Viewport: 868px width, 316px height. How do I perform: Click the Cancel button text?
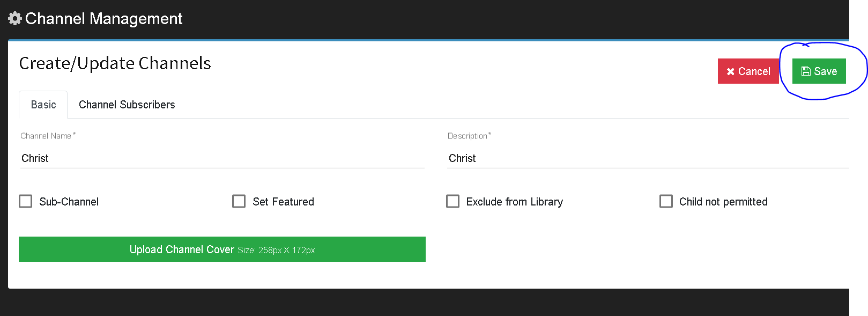point(754,71)
